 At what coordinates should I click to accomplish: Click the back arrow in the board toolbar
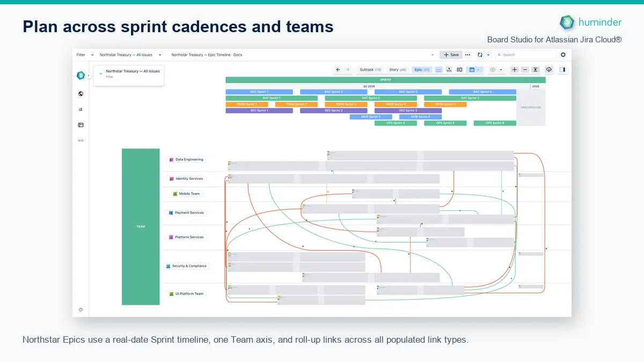tap(338, 70)
